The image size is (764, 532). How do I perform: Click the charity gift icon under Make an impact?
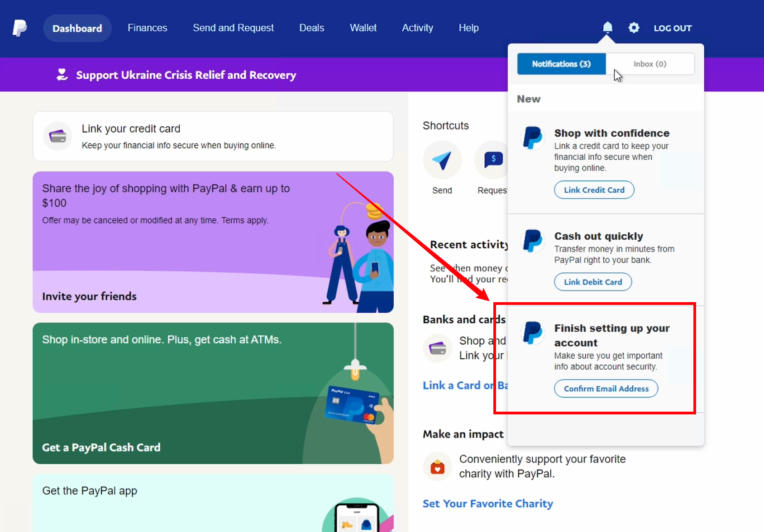coord(437,466)
